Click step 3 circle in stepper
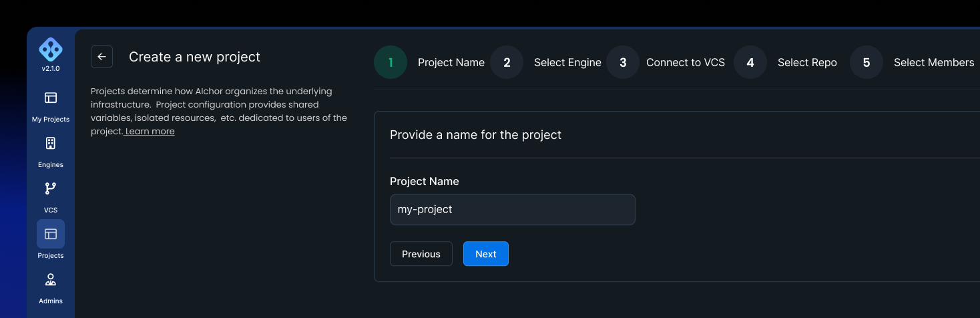The height and width of the screenshot is (318, 980). pos(623,62)
